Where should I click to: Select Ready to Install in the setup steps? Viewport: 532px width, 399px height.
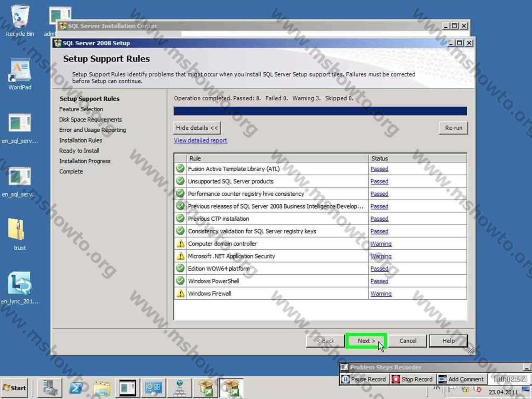79,151
